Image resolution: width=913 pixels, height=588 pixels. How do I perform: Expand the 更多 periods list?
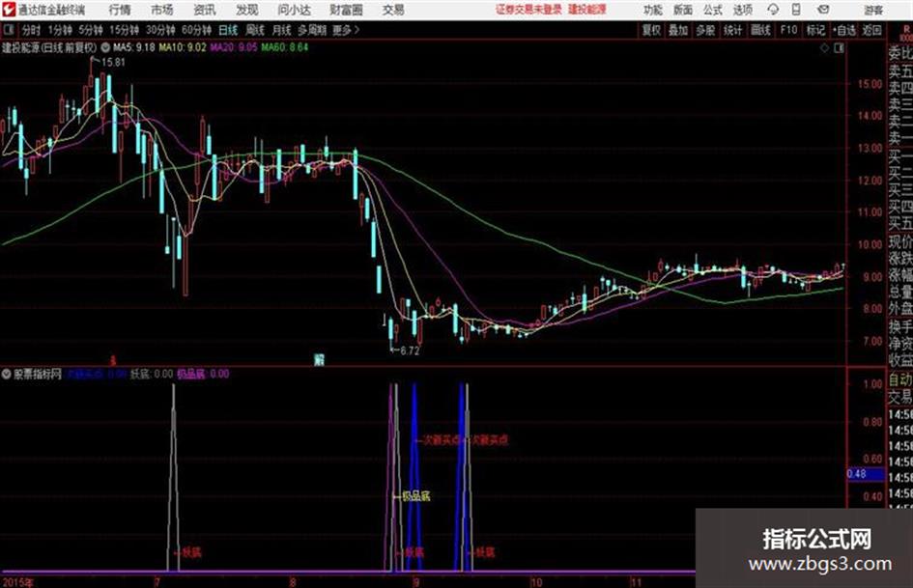tap(346, 30)
